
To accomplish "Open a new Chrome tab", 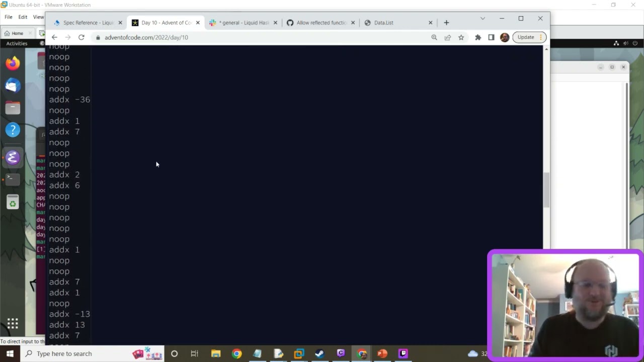I will 446,23.
